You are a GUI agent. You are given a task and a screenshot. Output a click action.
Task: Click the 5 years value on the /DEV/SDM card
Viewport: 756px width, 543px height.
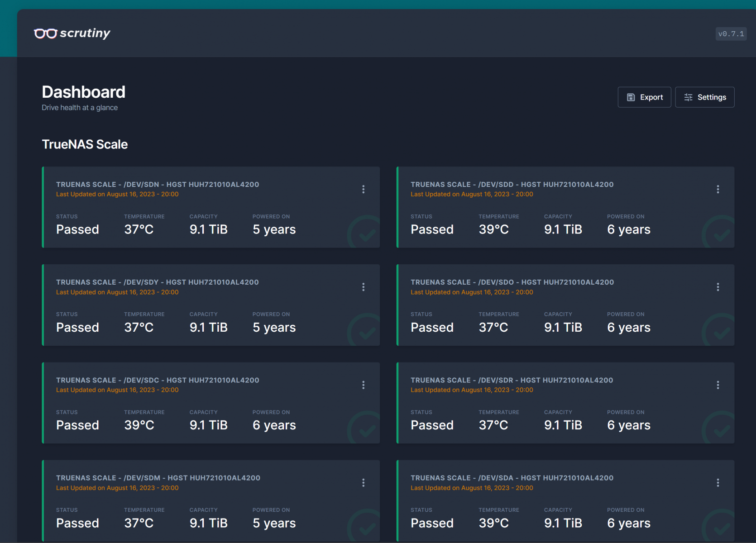(274, 523)
